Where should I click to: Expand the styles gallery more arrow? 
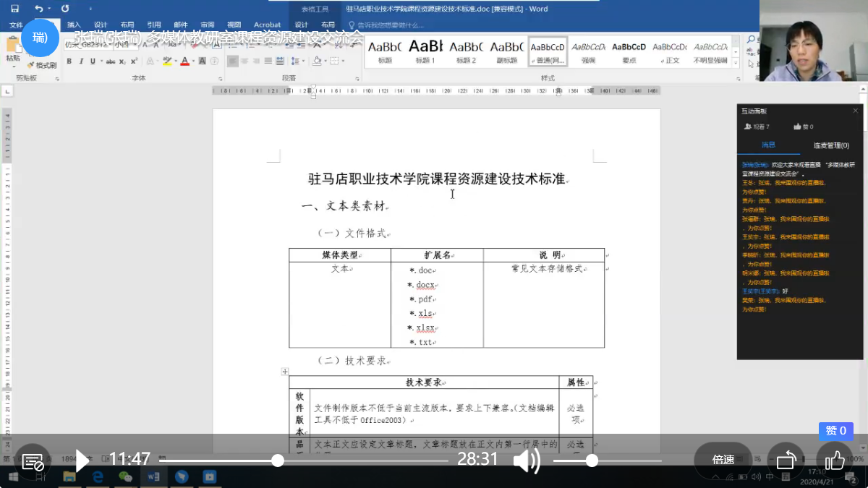[x=736, y=64]
